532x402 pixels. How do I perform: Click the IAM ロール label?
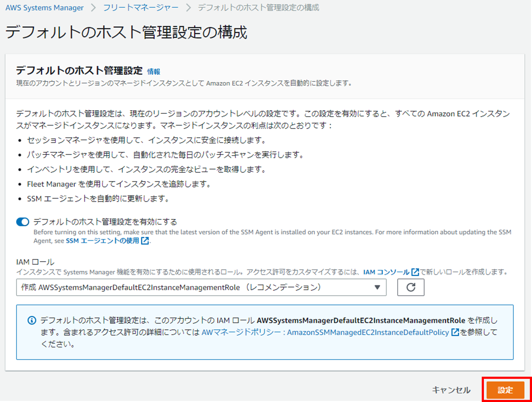coord(35,262)
